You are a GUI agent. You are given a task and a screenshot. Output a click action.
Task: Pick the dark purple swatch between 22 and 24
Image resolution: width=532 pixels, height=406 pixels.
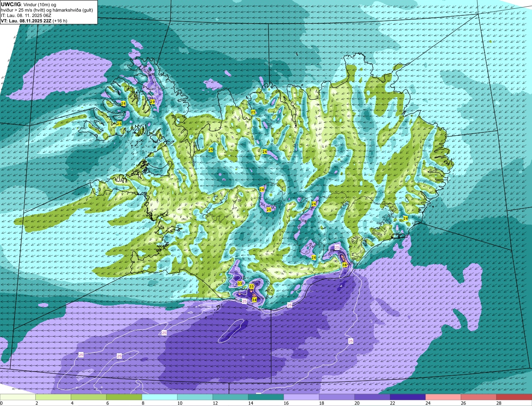point(408,397)
